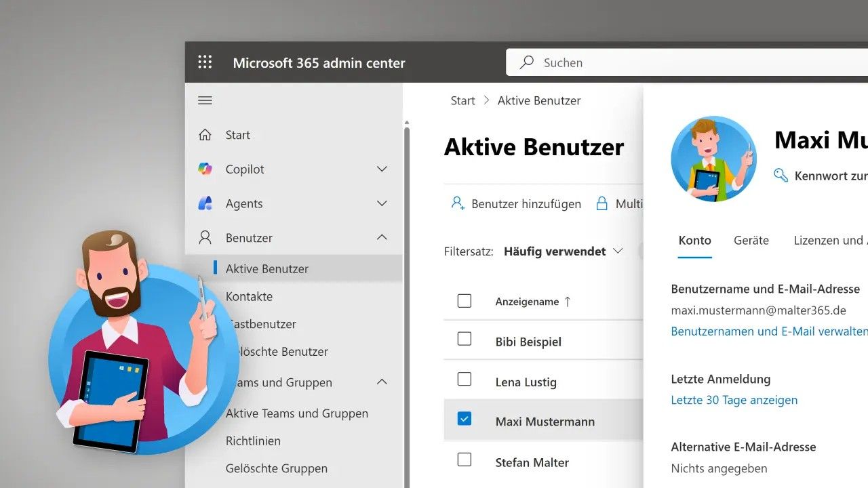This screenshot has width=868, height=488.
Task: Click the Copilot icon in sidebar
Action: (x=205, y=169)
